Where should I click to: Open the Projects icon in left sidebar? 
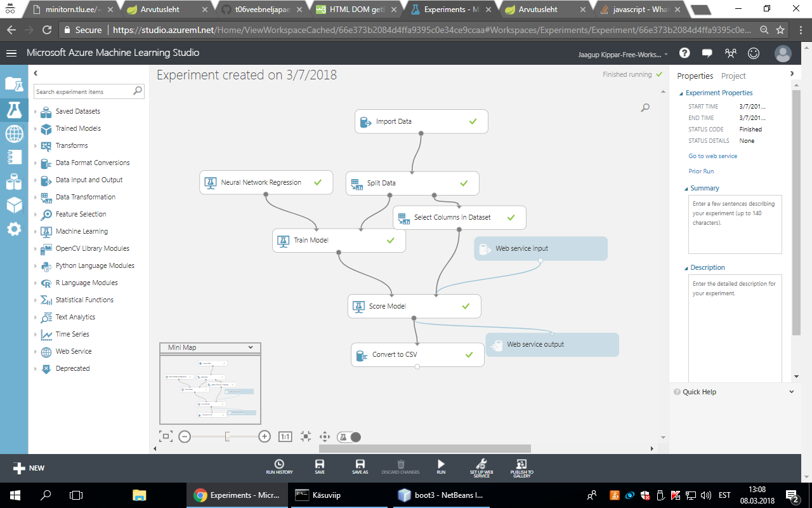pyautogui.click(x=14, y=84)
